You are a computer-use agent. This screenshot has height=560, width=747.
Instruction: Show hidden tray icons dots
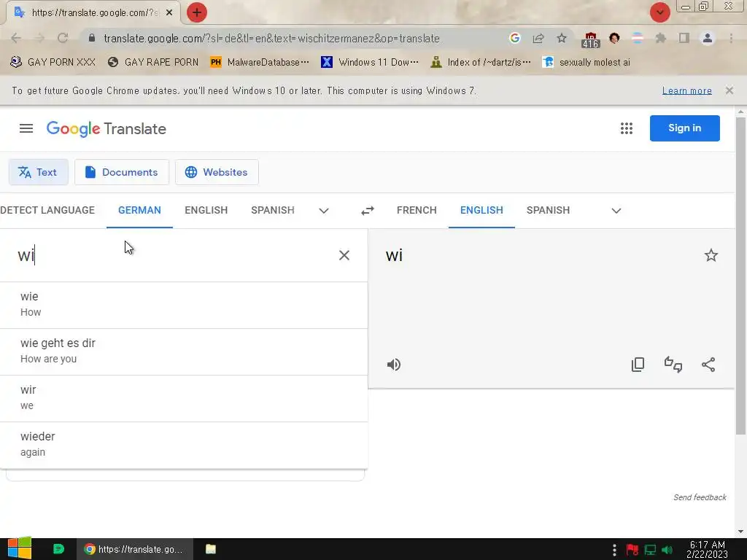point(614,550)
